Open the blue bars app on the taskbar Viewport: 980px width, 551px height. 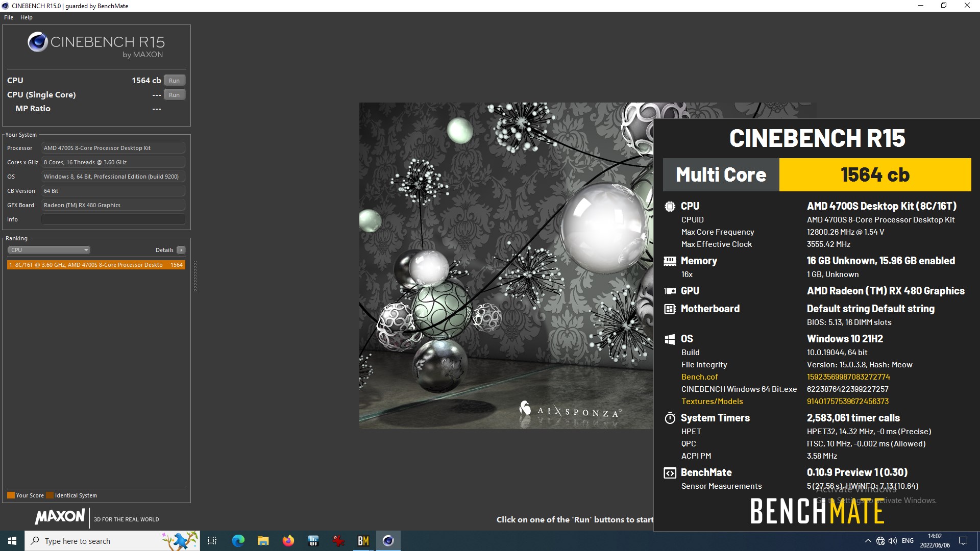[313, 541]
